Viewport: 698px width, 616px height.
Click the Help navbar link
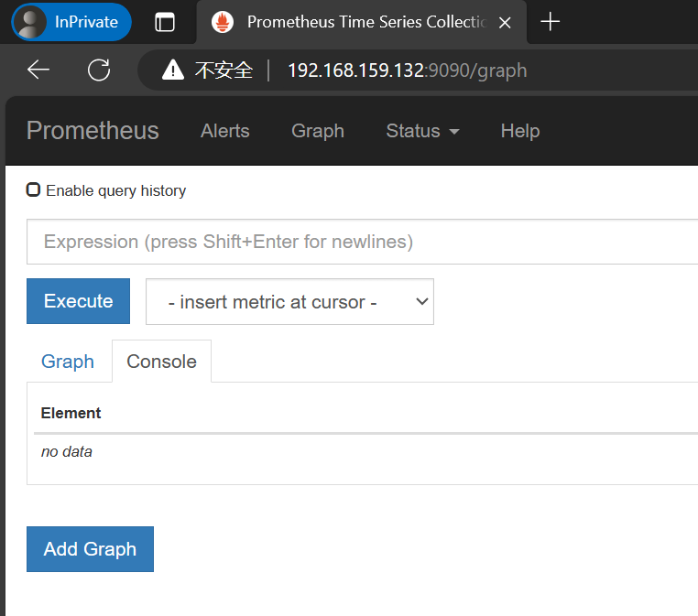520,131
